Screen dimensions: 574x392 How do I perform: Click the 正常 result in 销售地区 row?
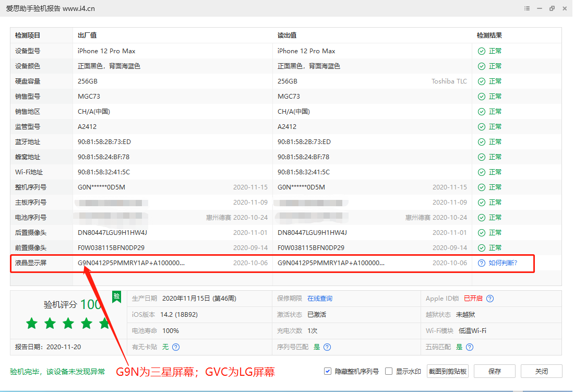point(495,112)
